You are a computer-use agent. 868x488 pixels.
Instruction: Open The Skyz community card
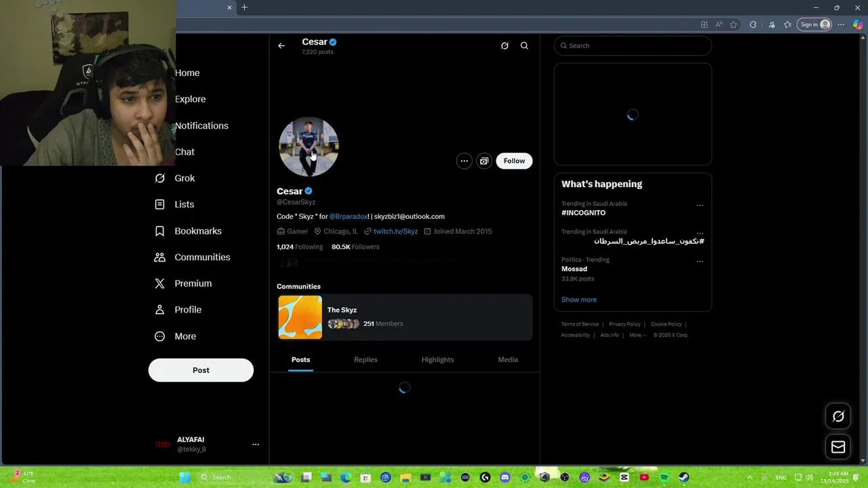tap(405, 317)
